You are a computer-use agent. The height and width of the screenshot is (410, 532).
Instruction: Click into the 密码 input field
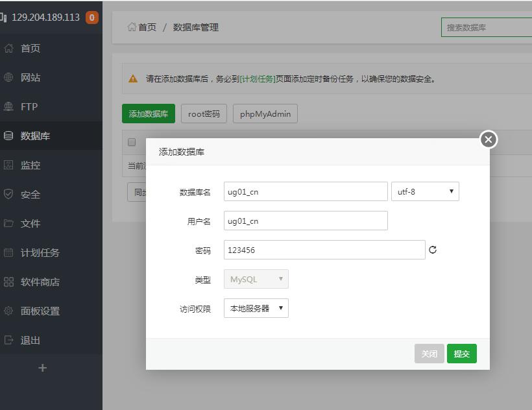pos(324,250)
